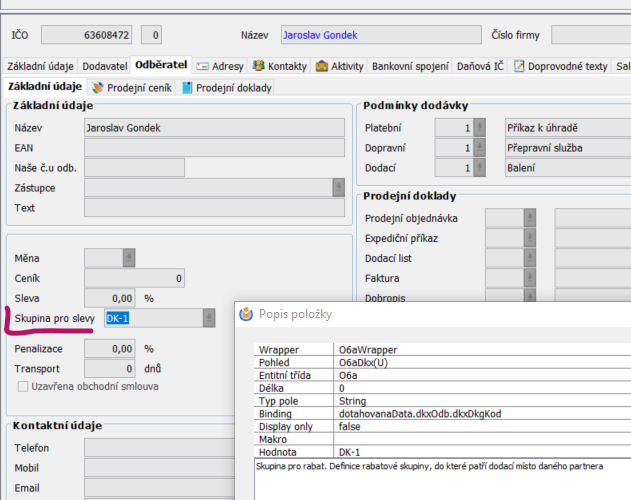Toggle Uzavřena obchodní smlouva checkbox

(25, 386)
